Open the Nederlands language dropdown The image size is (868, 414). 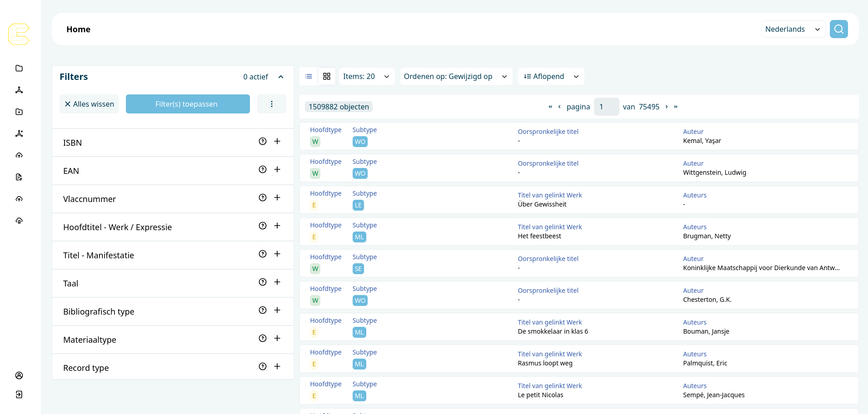tap(793, 29)
